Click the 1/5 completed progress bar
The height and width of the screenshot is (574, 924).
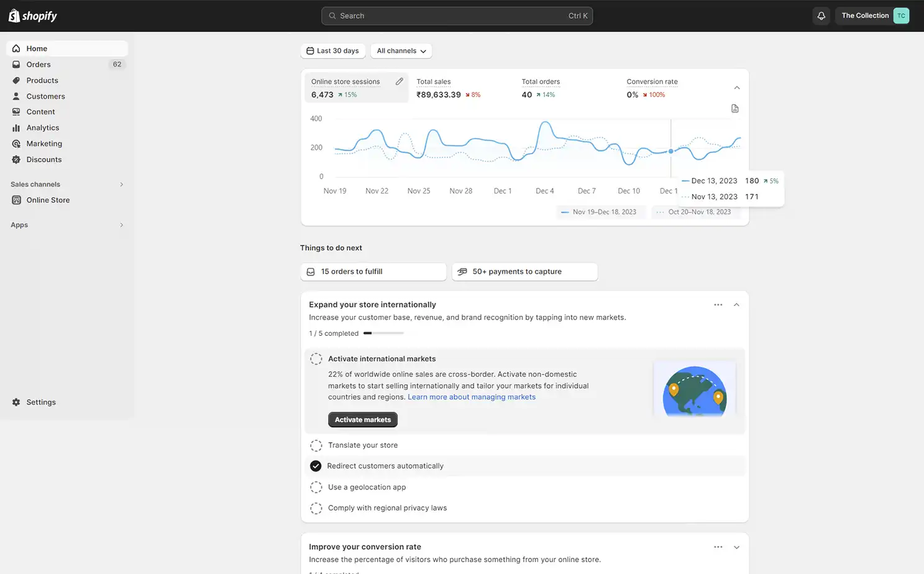(382, 333)
